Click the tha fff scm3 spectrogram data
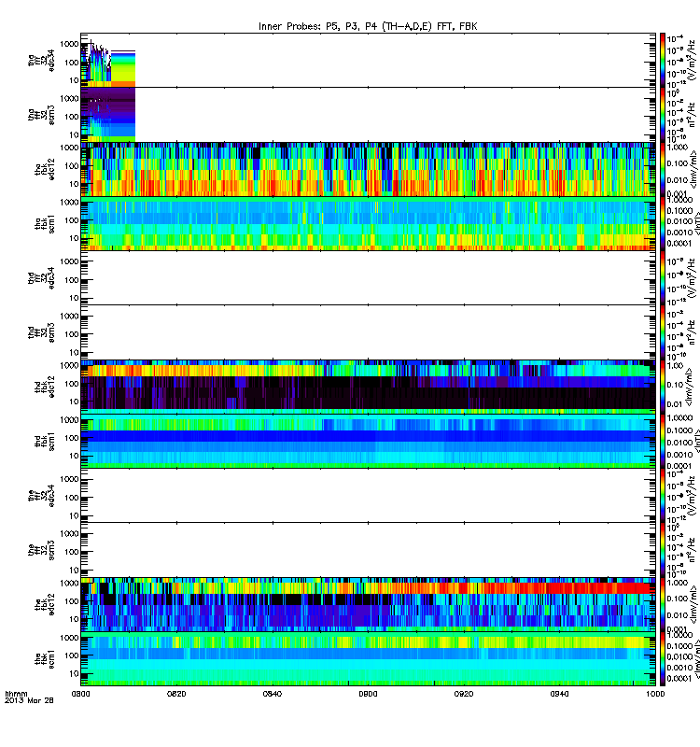This screenshot has width=700, height=747. (108, 115)
